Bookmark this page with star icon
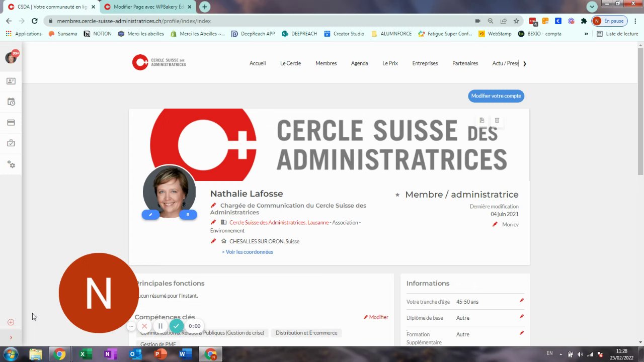This screenshot has height=362, width=644. point(516,21)
